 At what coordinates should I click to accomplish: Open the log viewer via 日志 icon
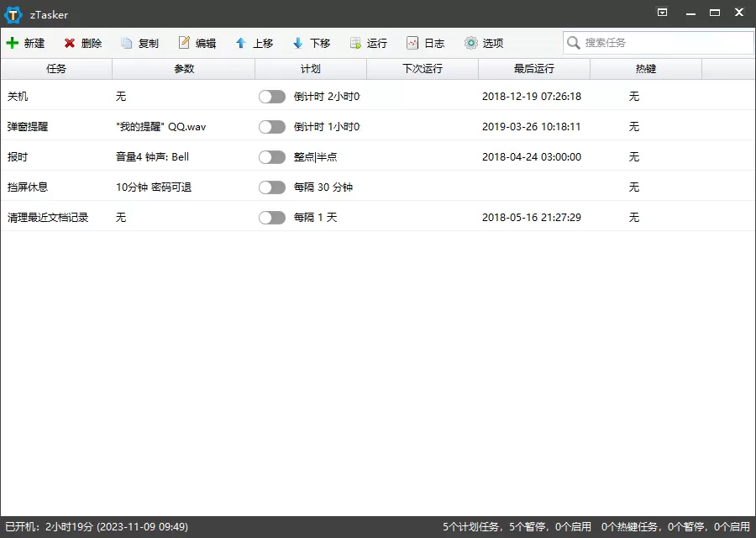click(x=425, y=42)
